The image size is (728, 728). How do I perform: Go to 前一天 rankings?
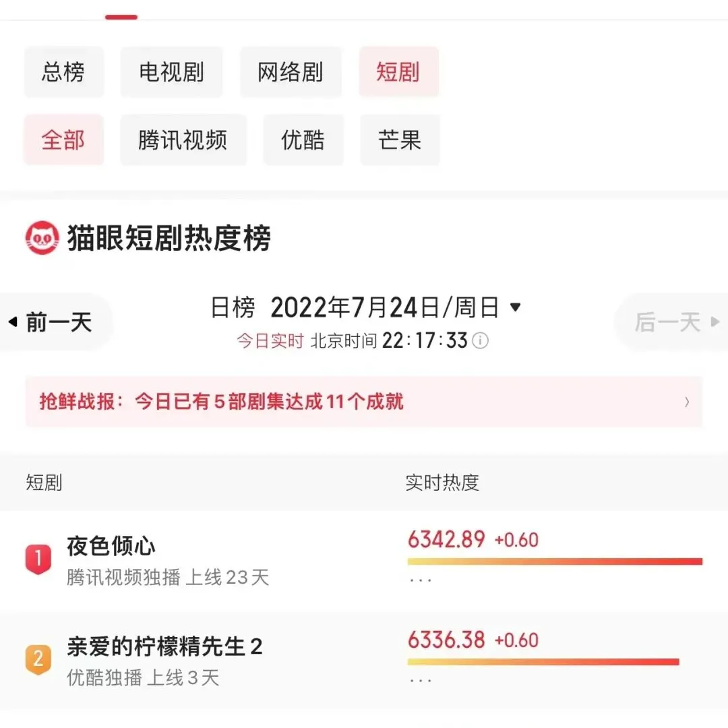point(53,322)
